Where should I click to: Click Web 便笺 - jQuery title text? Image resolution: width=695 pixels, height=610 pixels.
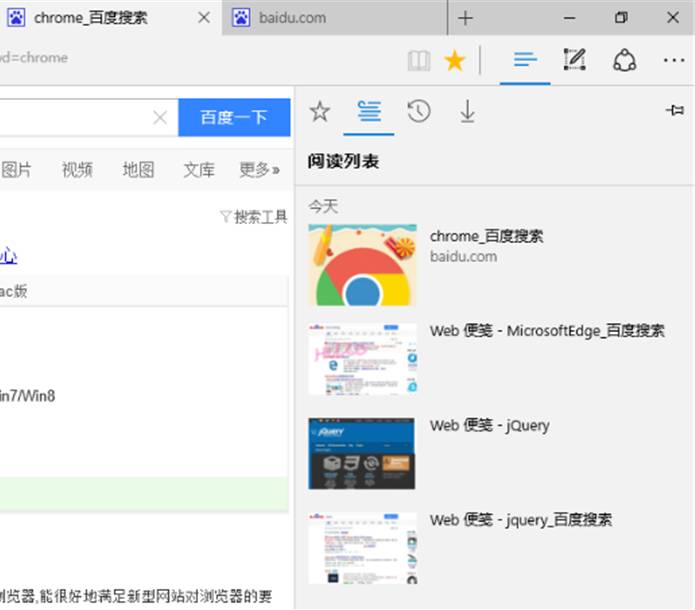tap(489, 426)
